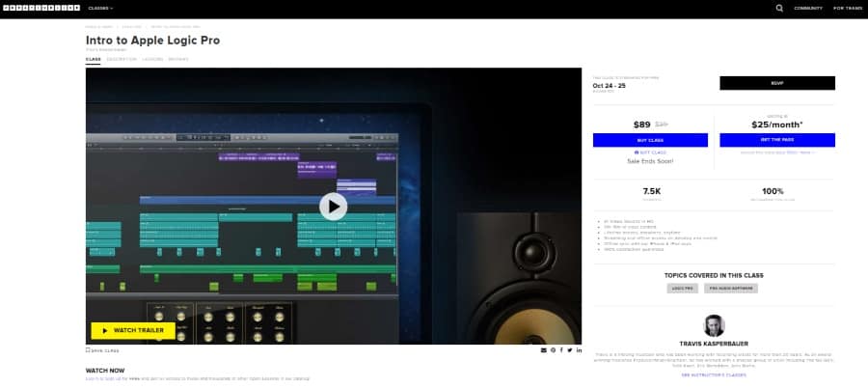Open the Classes dropdown menu

coord(100,9)
